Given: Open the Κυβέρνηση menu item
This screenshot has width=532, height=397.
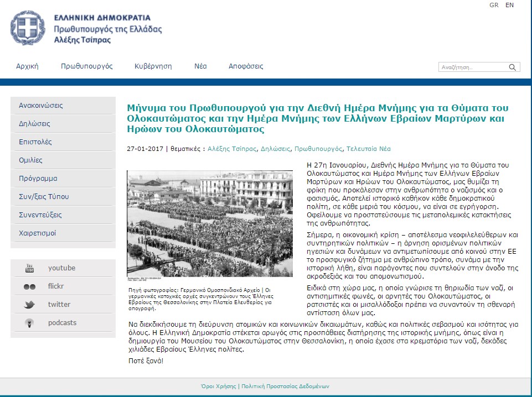Looking at the screenshot, I should click(153, 66).
